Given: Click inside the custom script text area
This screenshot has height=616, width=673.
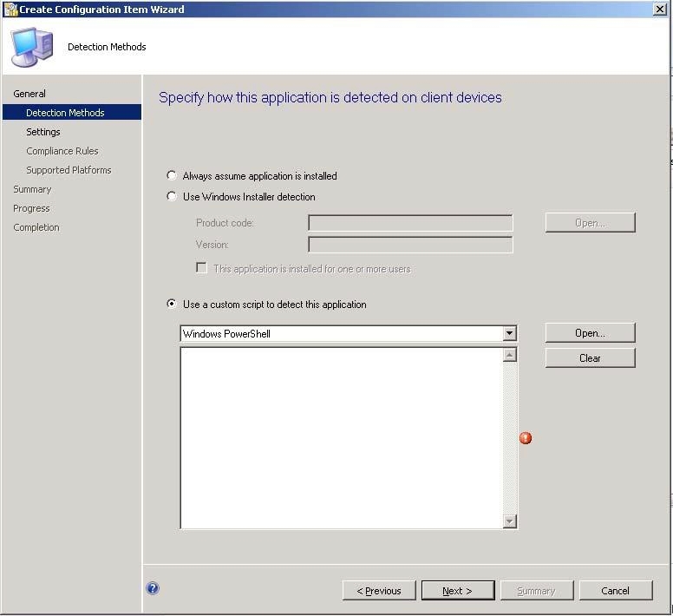Looking at the screenshot, I should coord(342,438).
